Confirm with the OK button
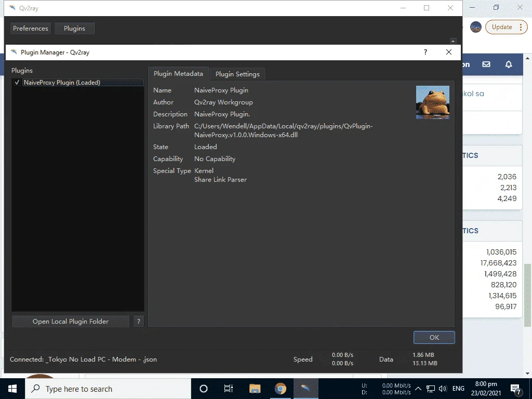The image size is (532, 399). click(x=434, y=338)
